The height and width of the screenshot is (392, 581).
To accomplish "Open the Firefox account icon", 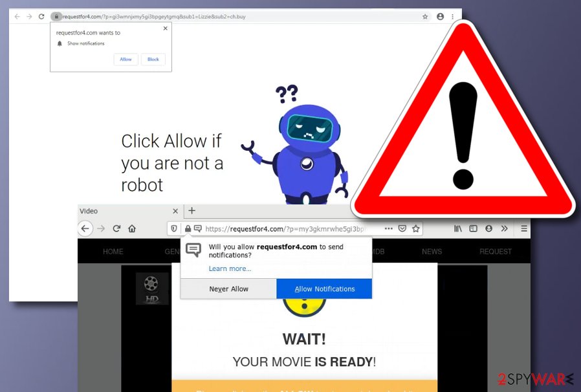I will coord(488,228).
